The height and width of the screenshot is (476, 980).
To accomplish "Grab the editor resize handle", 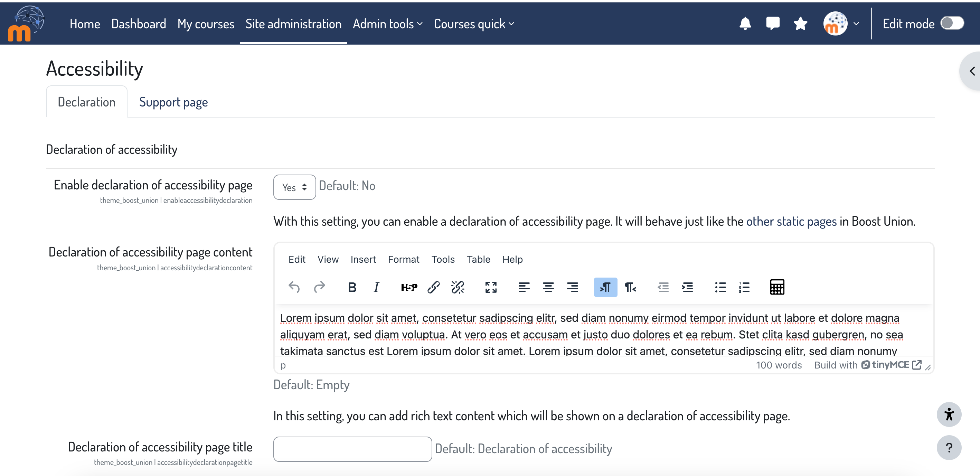I will click(928, 367).
